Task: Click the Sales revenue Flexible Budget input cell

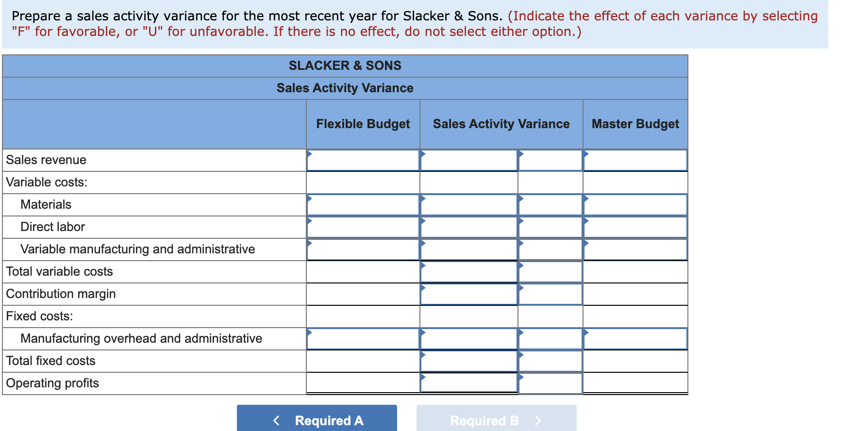Action: click(x=362, y=160)
